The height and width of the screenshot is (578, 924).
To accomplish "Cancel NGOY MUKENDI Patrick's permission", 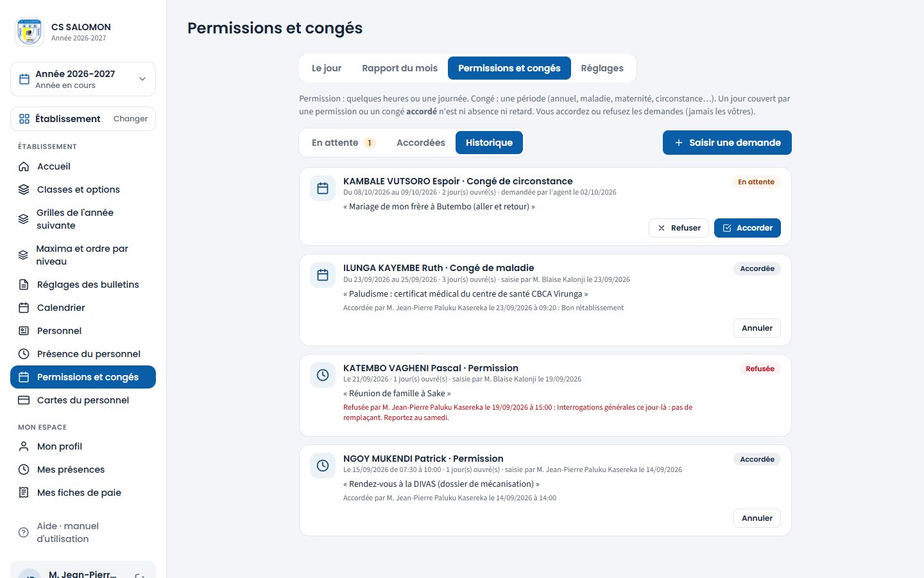I will click(x=757, y=518).
